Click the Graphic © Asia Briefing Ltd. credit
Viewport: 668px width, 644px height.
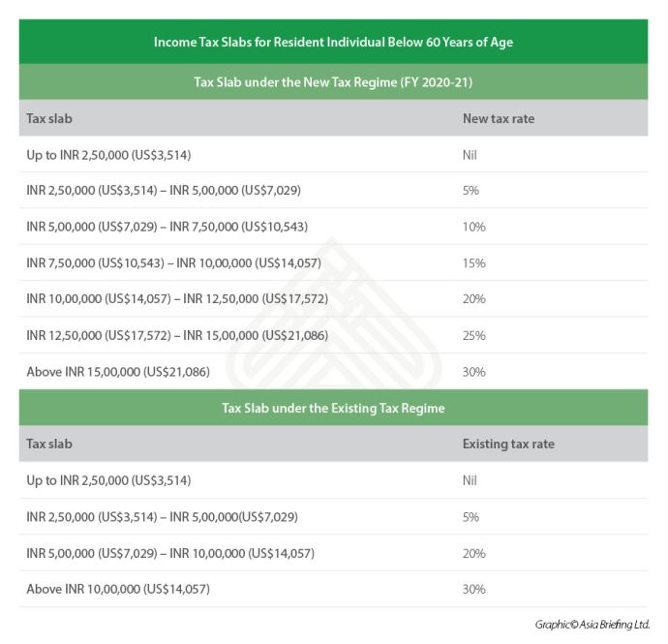[x=592, y=625]
